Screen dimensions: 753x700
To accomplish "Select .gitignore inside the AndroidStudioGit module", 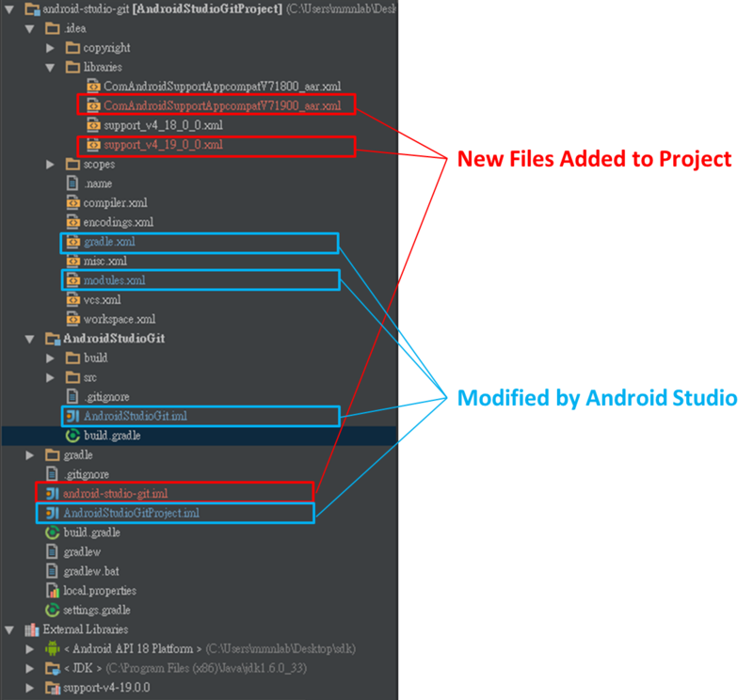I will [106, 397].
